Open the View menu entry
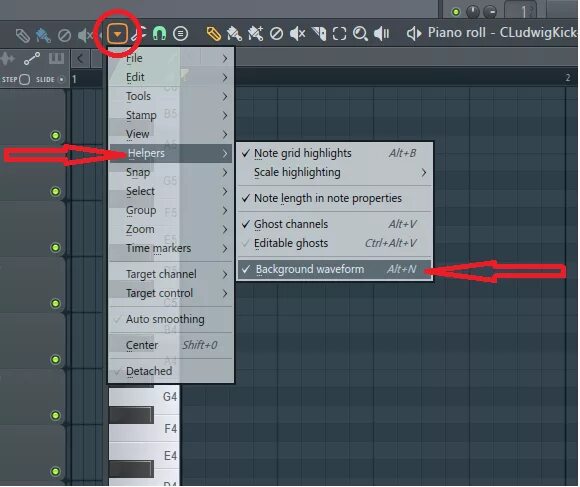580x487 pixels. [x=171, y=134]
